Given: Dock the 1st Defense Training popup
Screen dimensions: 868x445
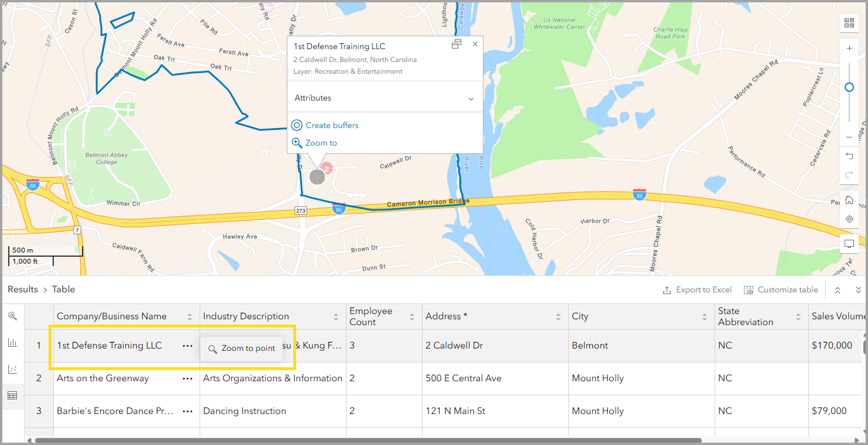Looking at the screenshot, I should (x=457, y=44).
